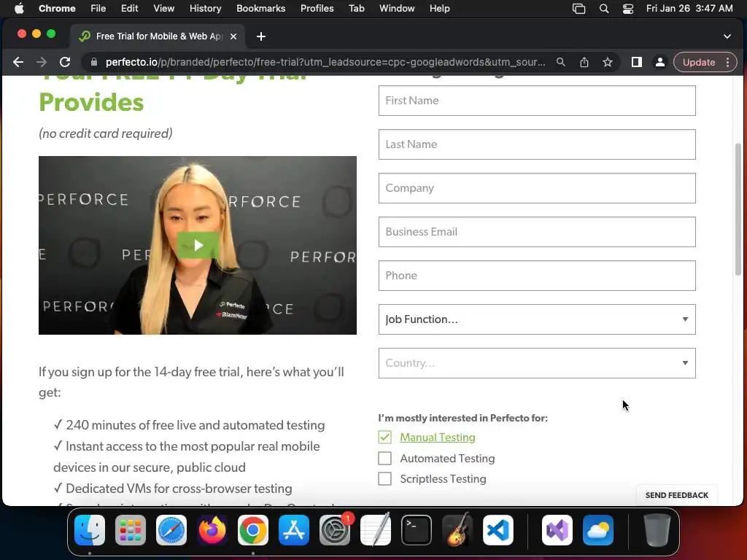Open the Trash in the dock
The height and width of the screenshot is (560, 747).
click(x=657, y=530)
